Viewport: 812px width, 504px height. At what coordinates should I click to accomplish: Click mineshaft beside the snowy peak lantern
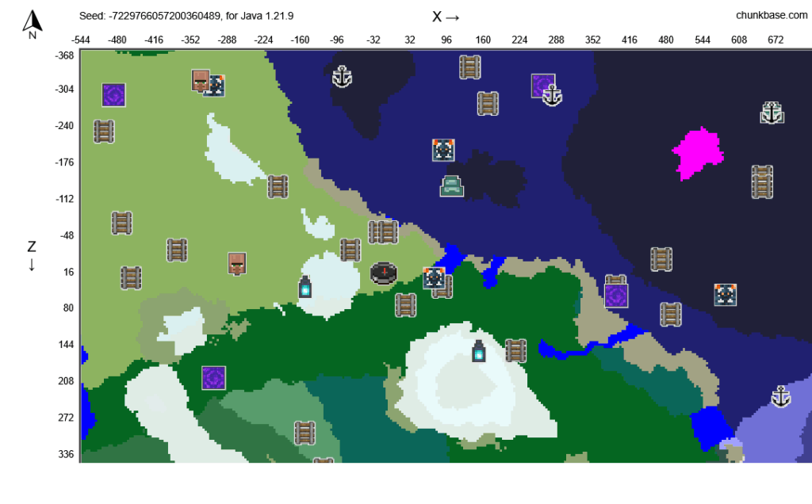click(515, 350)
